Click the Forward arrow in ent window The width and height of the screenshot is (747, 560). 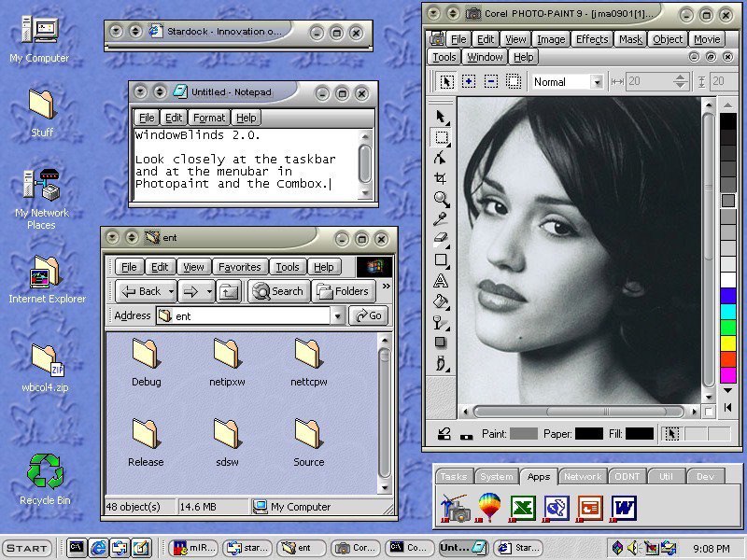click(x=191, y=291)
